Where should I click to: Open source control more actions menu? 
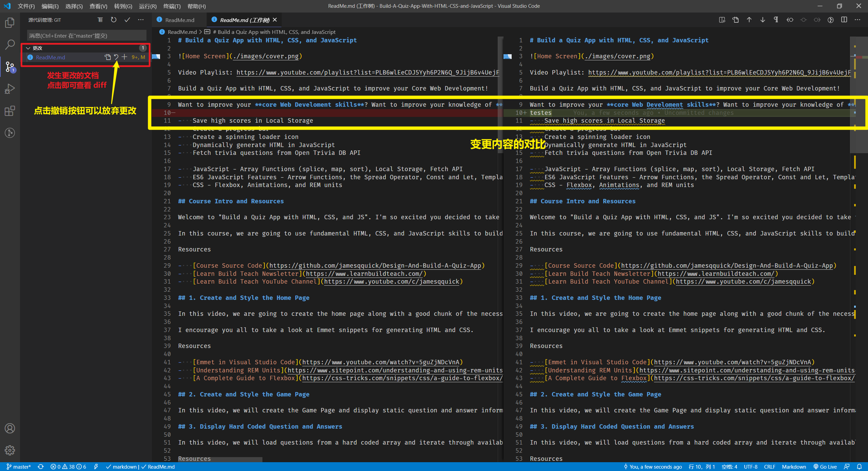point(141,20)
